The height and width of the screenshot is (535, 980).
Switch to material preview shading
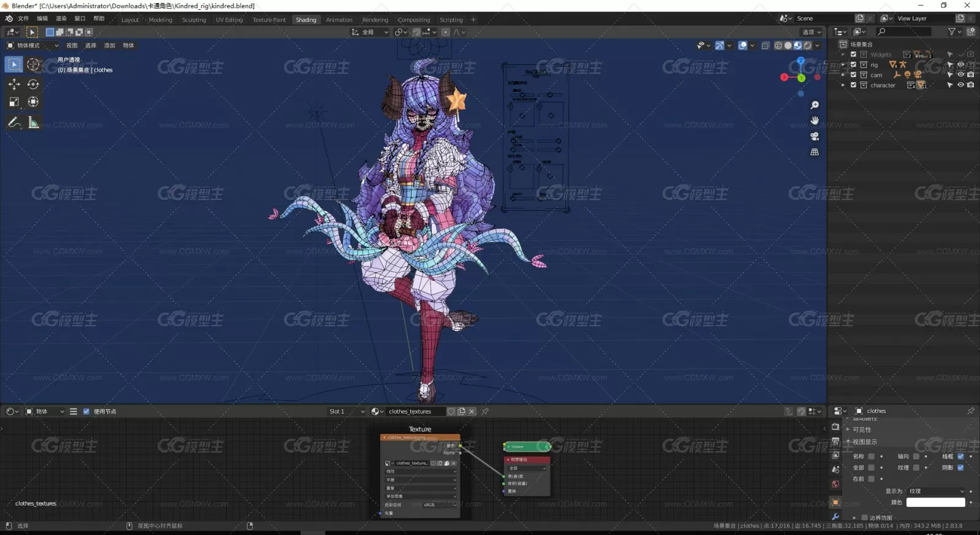coord(798,45)
